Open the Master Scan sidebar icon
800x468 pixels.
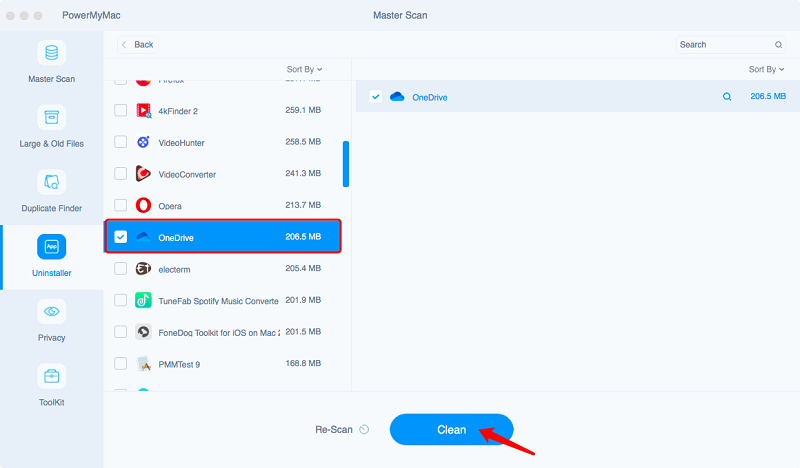click(51, 53)
